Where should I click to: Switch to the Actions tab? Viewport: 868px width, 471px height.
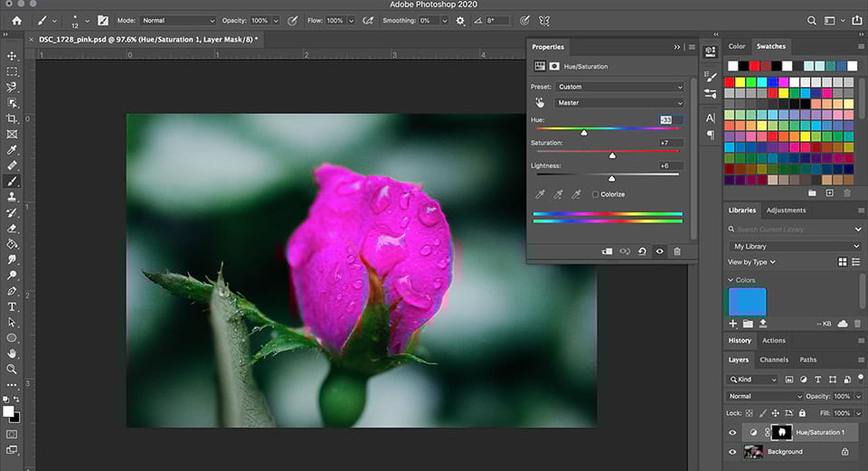click(x=774, y=341)
